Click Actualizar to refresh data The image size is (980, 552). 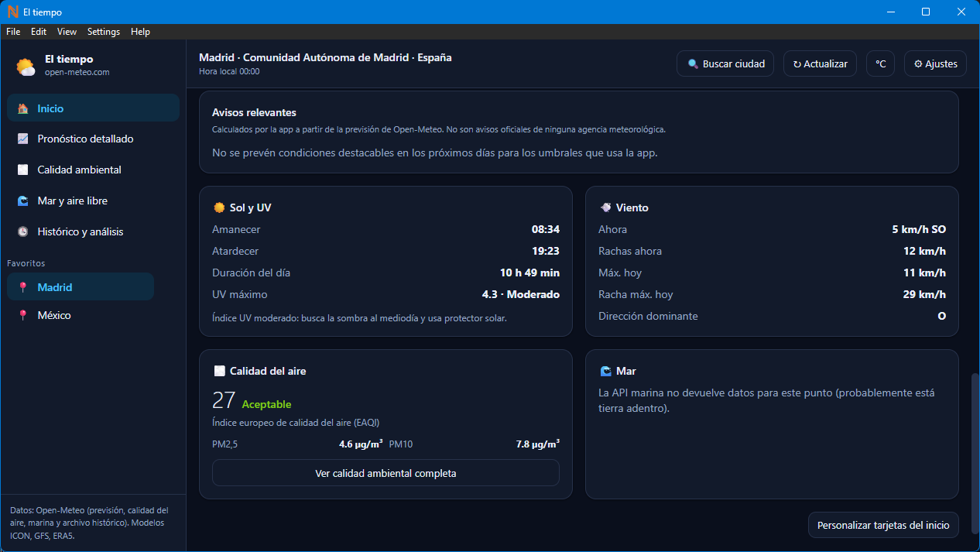[820, 63]
